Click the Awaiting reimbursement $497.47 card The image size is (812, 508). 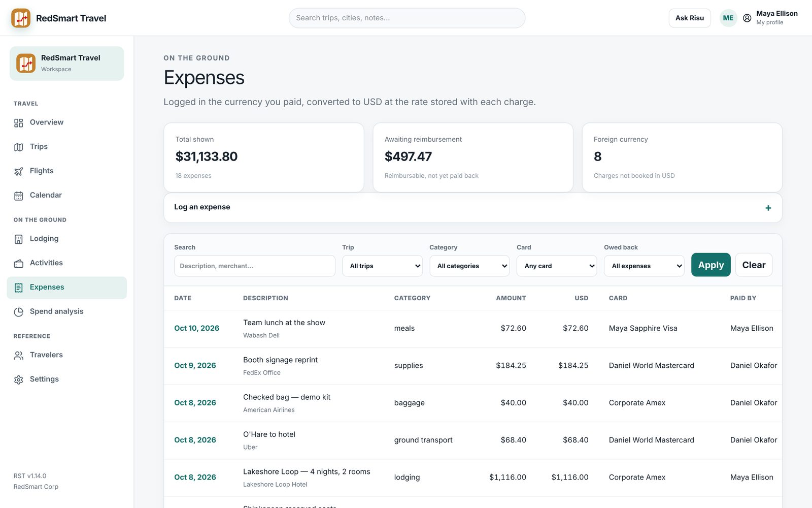tap(473, 157)
